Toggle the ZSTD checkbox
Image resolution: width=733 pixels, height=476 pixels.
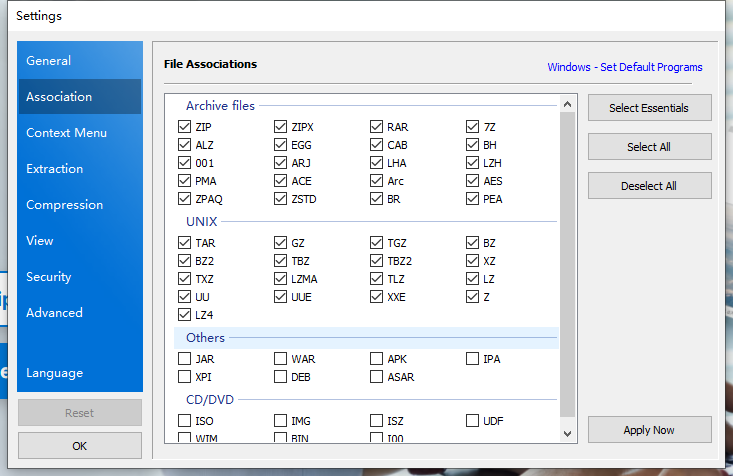click(280, 199)
